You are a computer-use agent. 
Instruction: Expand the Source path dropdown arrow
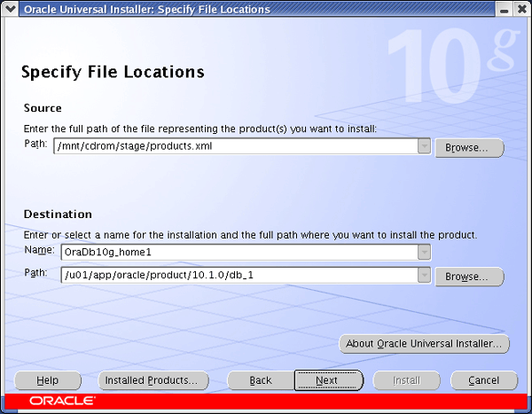424,147
